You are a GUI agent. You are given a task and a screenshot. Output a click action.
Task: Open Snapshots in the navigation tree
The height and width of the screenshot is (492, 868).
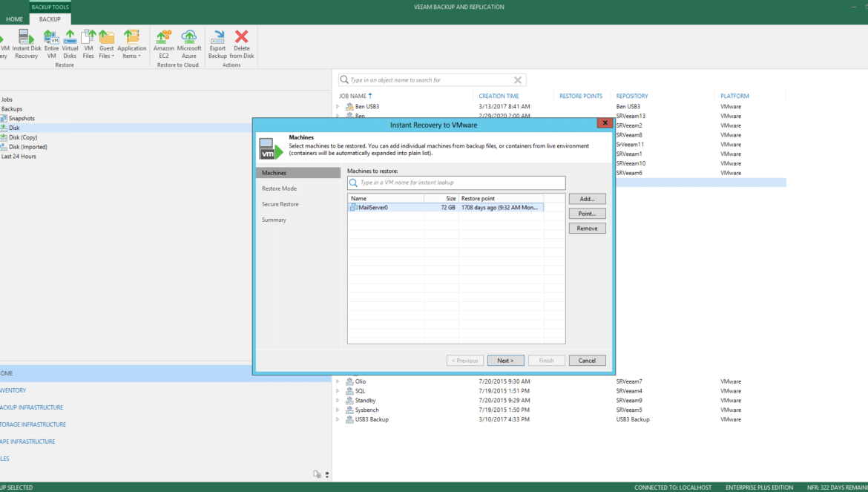pyautogui.click(x=22, y=119)
